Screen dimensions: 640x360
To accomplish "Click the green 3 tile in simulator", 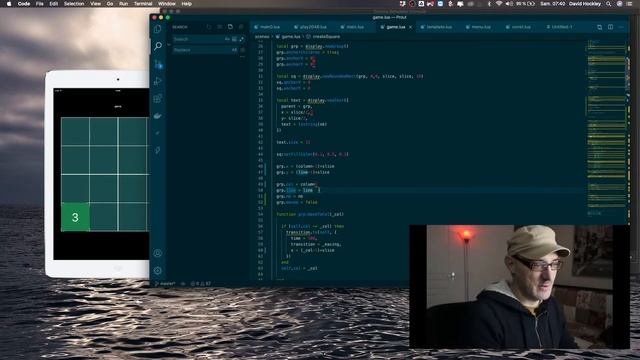I will [x=75, y=217].
